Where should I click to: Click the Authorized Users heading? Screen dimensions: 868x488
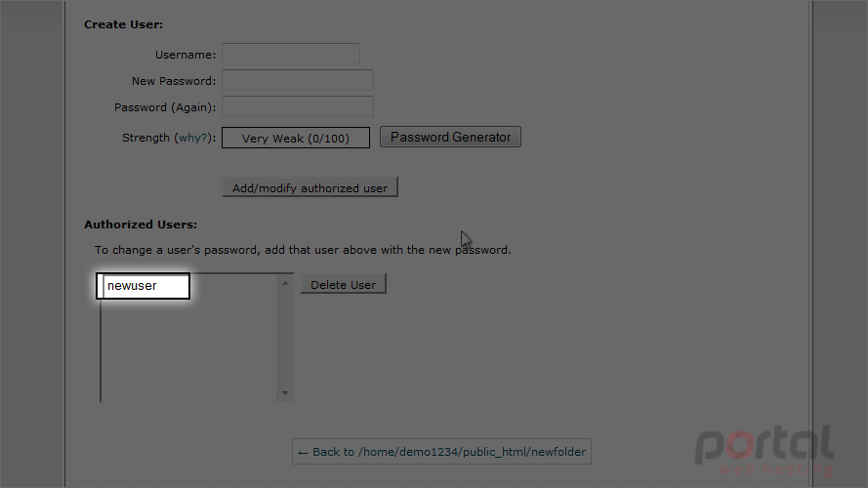(141, 224)
